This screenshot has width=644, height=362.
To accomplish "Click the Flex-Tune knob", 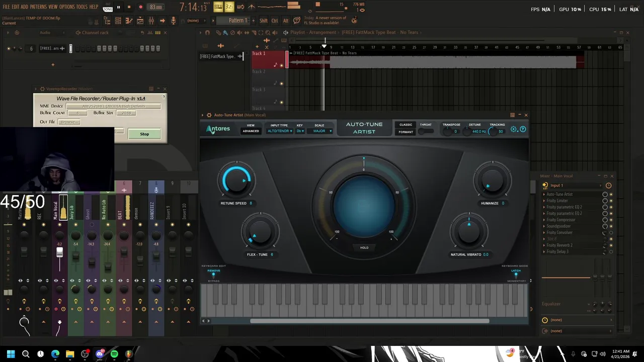I will (260, 232).
